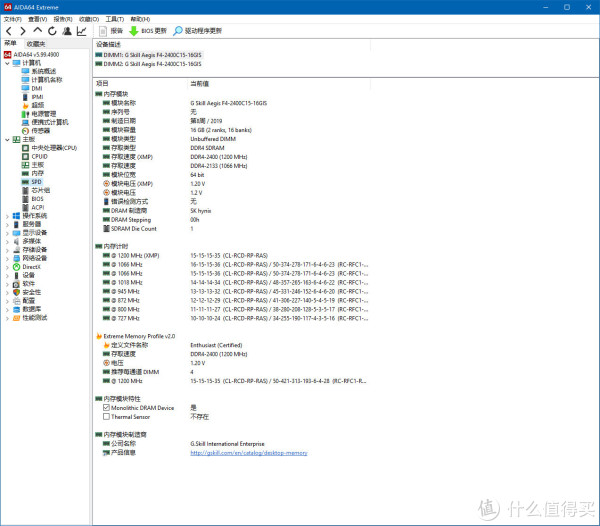Viewport: 600px width, 526px height.
Task: Select the 电源管理 battery icon item
Action: [x=39, y=114]
